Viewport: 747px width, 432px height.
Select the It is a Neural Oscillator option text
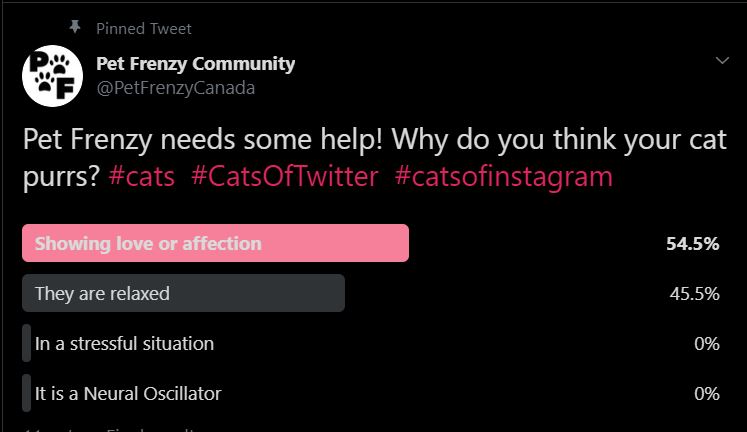click(x=128, y=393)
